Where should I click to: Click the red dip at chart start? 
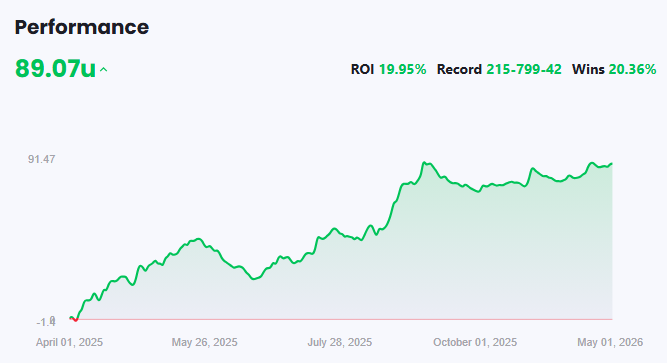pos(75,319)
